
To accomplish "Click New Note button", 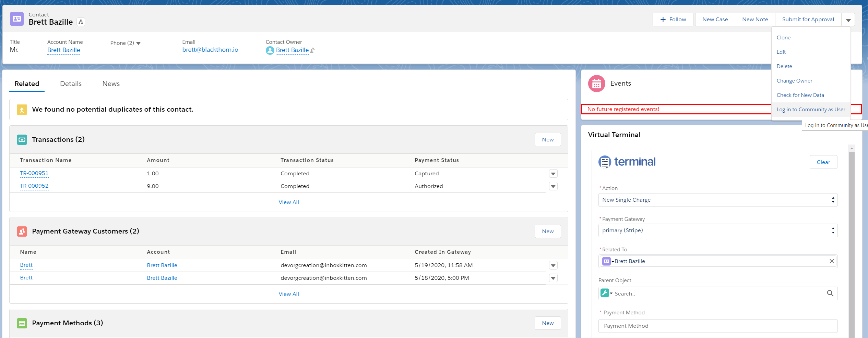I will [x=755, y=20].
